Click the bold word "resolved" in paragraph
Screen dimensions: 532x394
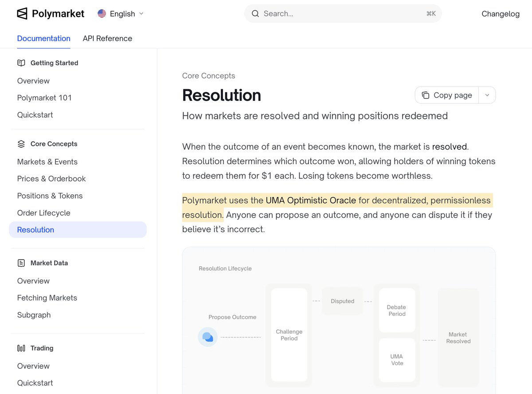click(450, 147)
